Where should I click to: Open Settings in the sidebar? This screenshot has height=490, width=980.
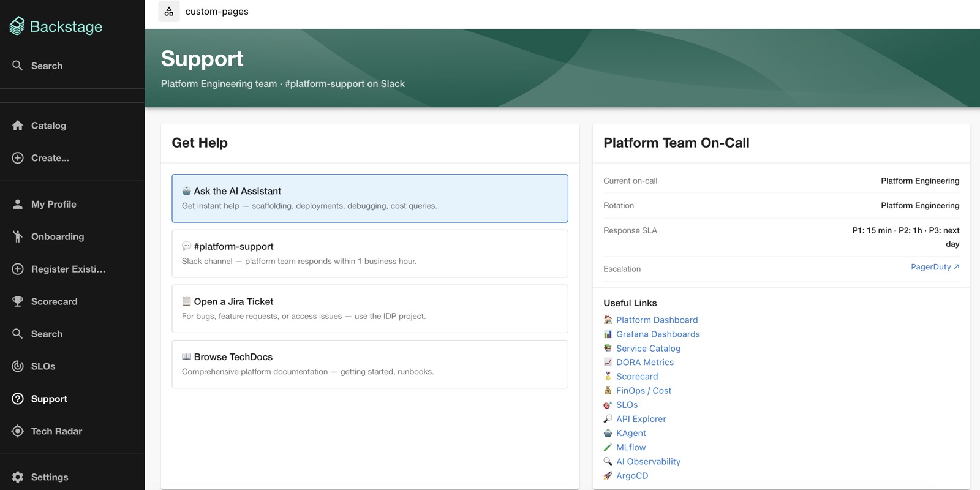[x=72, y=477]
